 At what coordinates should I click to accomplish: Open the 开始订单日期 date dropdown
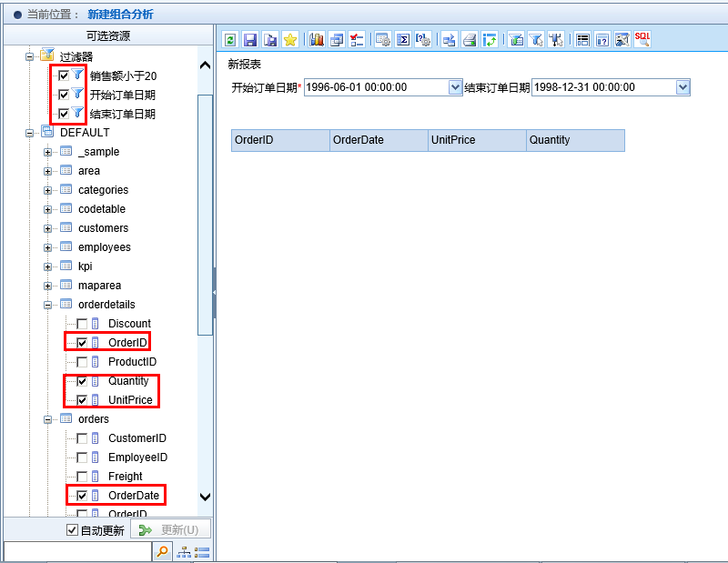pyautogui.click(x=455, y=87)
